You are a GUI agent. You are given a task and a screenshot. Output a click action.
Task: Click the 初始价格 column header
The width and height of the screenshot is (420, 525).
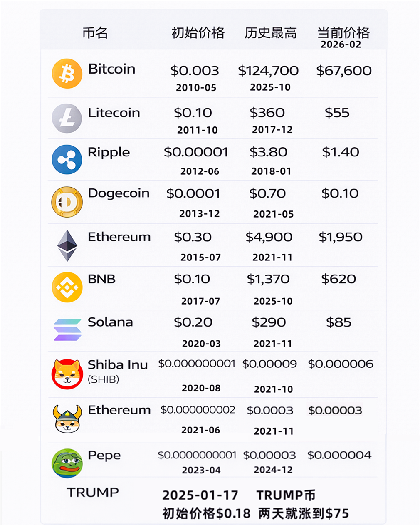point(198,32)
